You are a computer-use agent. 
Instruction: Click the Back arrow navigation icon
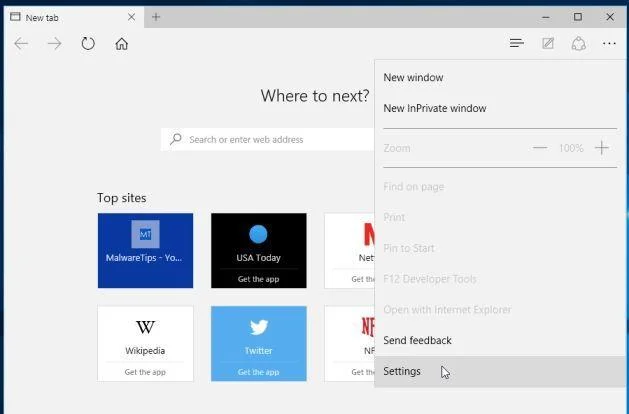(21, 43)
